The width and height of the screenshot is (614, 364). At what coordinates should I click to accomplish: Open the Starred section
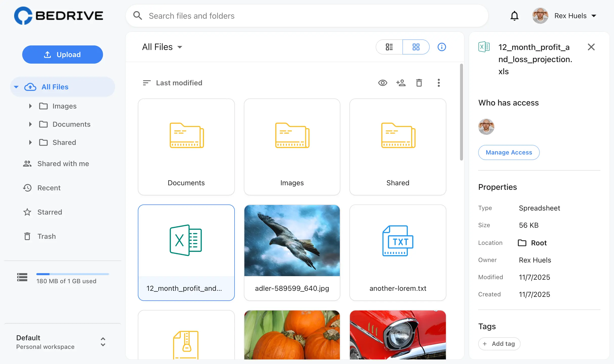(x=49, y=212)
